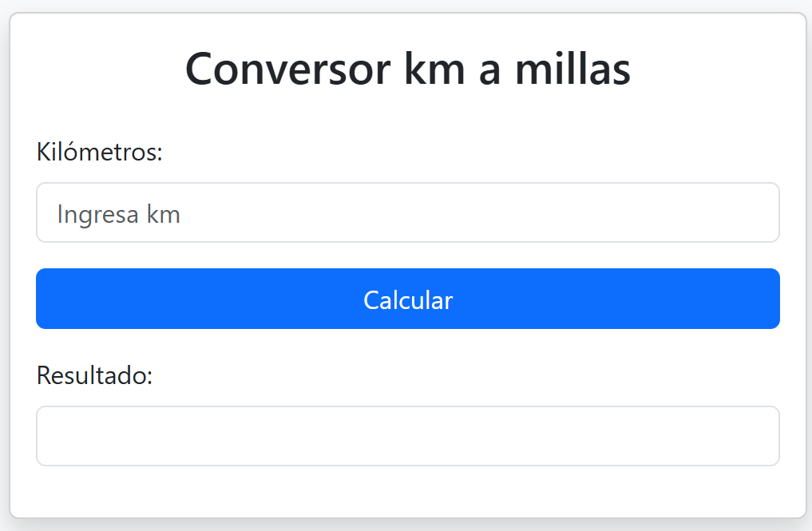
Task: Submit the conversion with Calcular
Action: (x=407, y=299)
